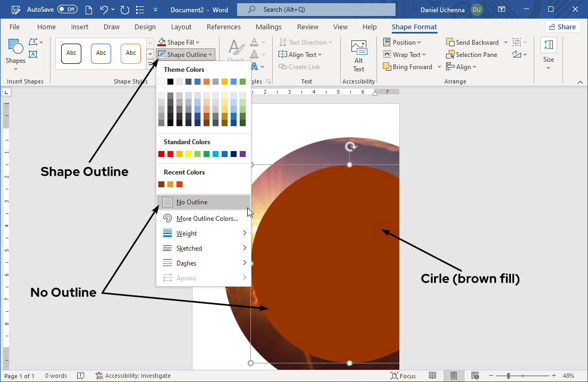Switch to Read Mode view in status bar
Screen dimensions: 588x382
point(433,376)
